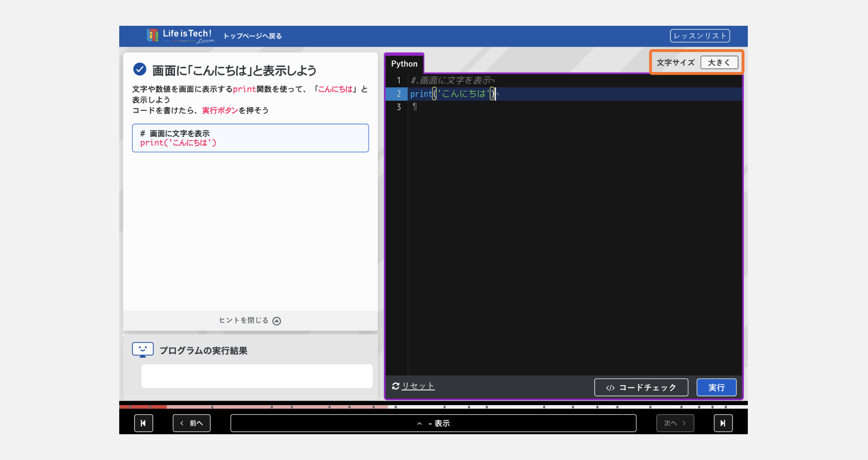Jump to last step with skip-forward icon
The height and width of the screenshot is (460, 868).
(723, 423)
